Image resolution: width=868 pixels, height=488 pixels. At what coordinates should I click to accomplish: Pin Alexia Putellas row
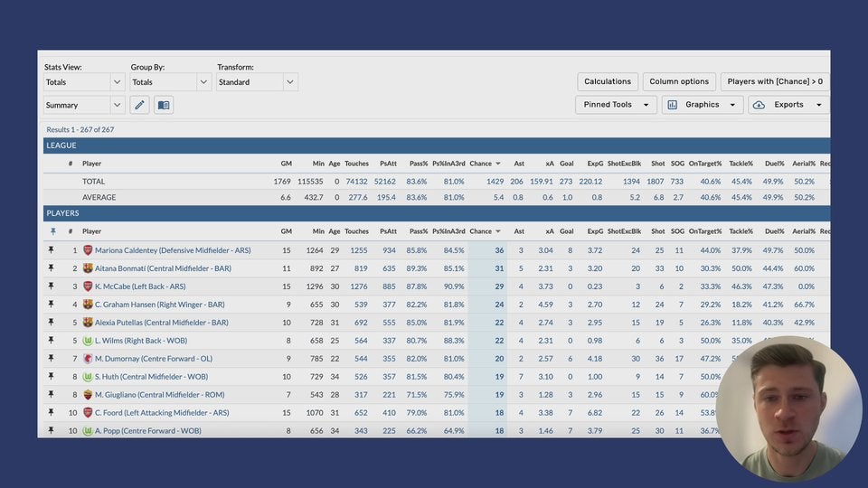(x=52, y=322)
